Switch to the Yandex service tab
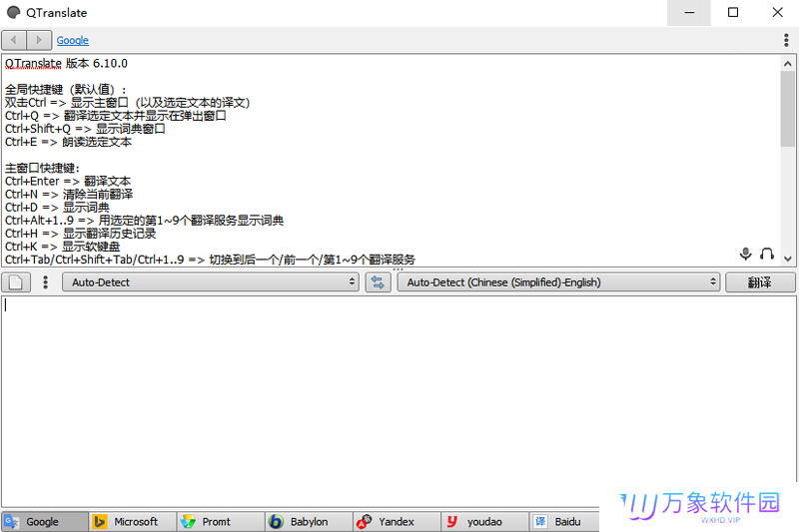This screenshot has height=532, width=799. pyautogui.click(x=397, y=522)
